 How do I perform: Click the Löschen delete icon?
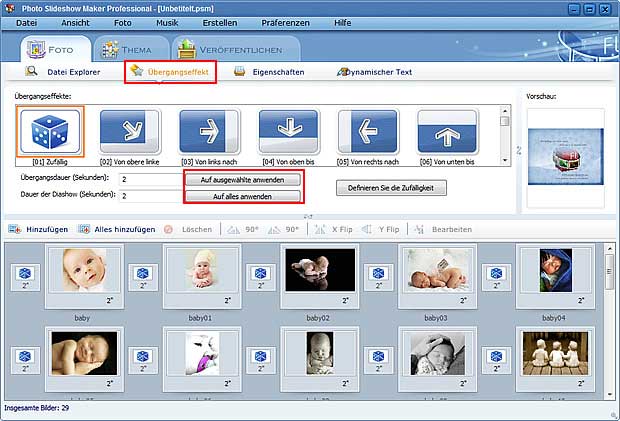point(168,229)
